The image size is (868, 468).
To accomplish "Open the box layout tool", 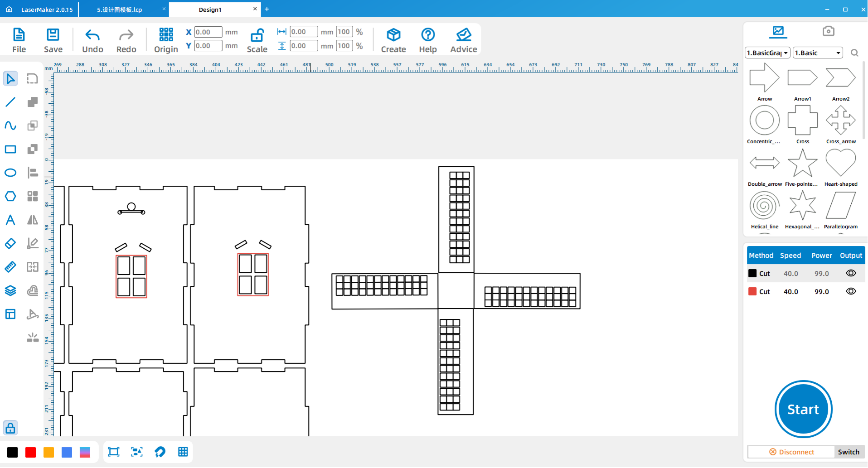I will pos(10,314).
